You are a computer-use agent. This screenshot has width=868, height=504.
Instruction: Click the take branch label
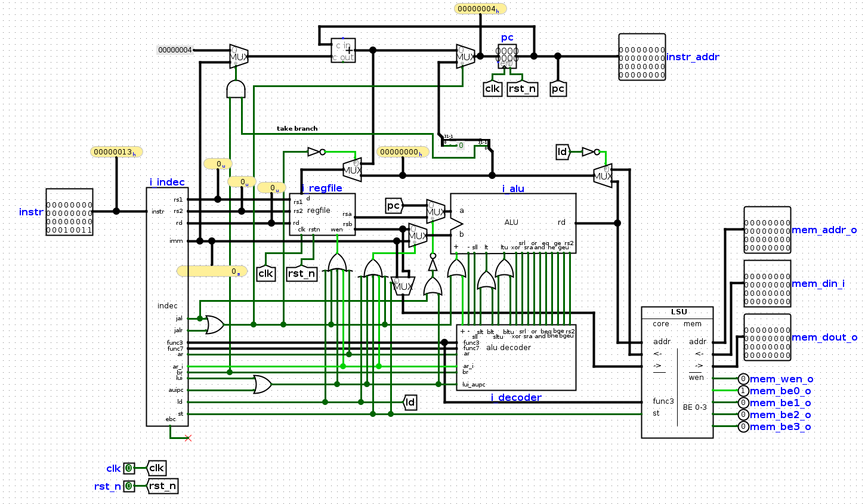click(x=297, y=128)
